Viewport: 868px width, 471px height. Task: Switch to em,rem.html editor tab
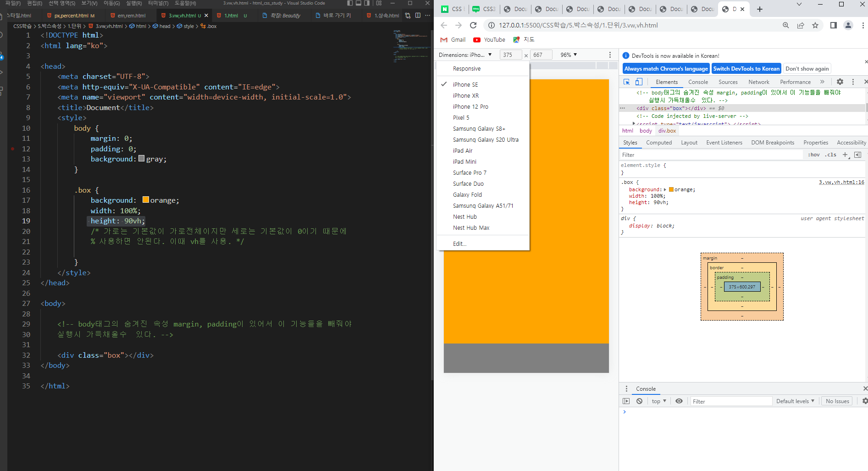(x=131, y=16)
